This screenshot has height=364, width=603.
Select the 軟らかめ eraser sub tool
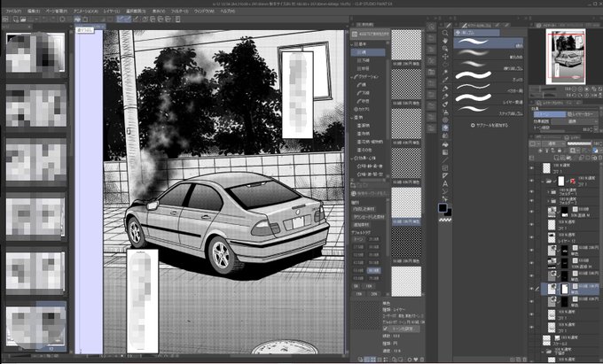pos(489,54)
